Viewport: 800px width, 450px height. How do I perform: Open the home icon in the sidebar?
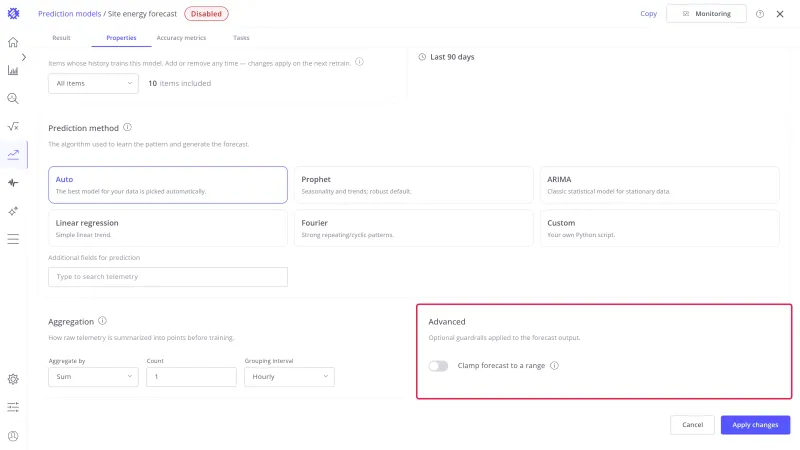tap(13, 42)
